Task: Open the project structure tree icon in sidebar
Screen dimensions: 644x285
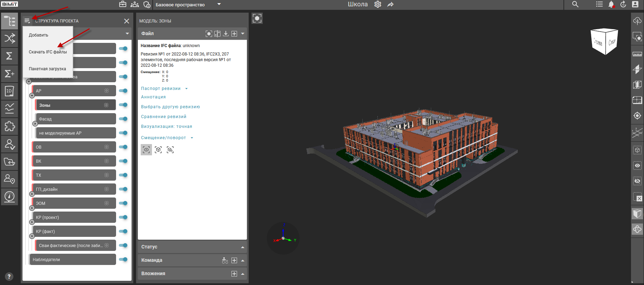Action: (x=9, y=21)
